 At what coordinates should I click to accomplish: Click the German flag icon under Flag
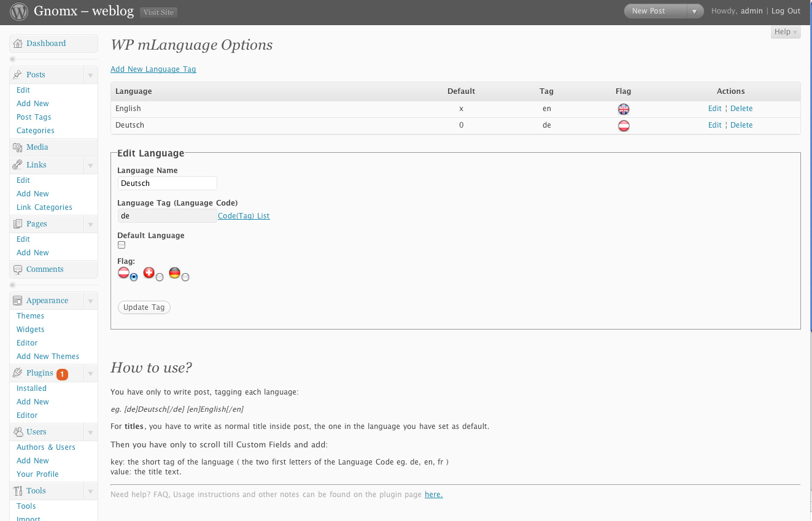(175, 273)
